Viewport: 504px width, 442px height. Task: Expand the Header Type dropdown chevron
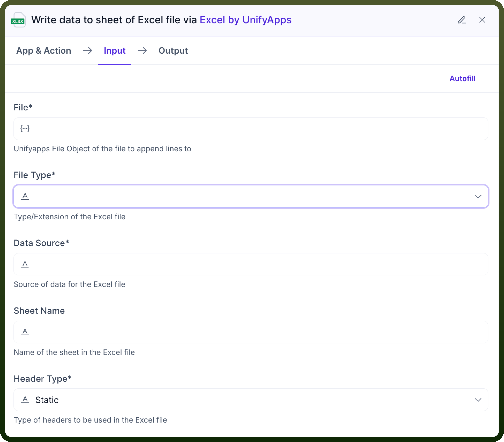478,400
